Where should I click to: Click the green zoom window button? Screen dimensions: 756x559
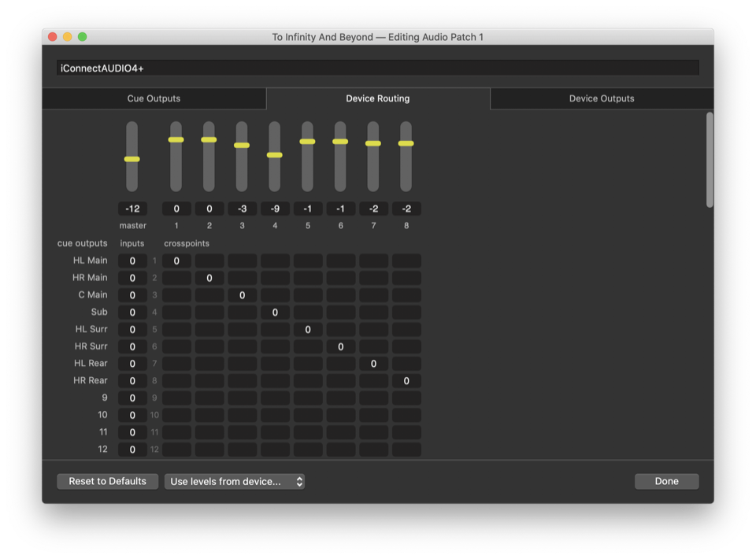82,37
